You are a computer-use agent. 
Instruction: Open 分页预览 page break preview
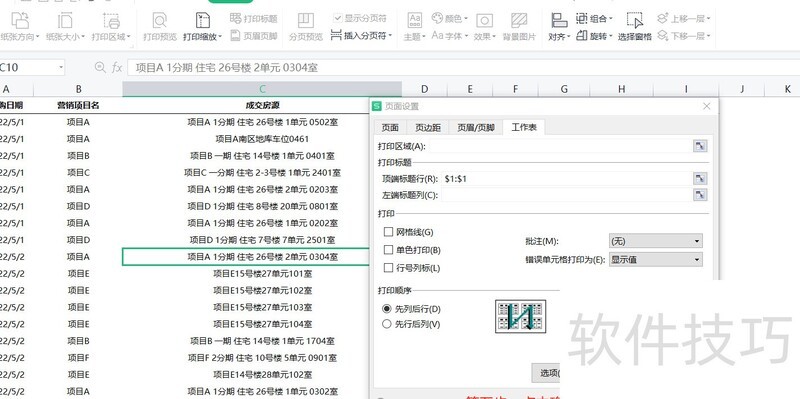tap(306, 27)
